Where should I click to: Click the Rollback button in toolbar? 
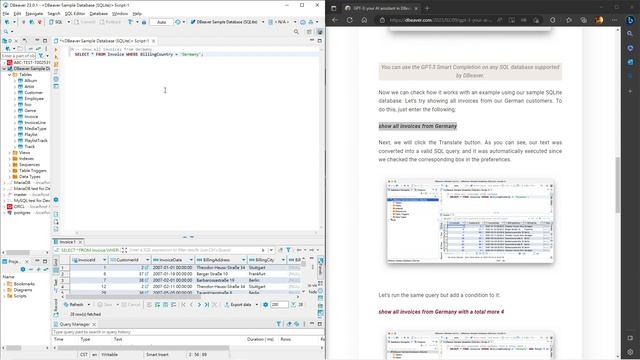click(110, 22)
